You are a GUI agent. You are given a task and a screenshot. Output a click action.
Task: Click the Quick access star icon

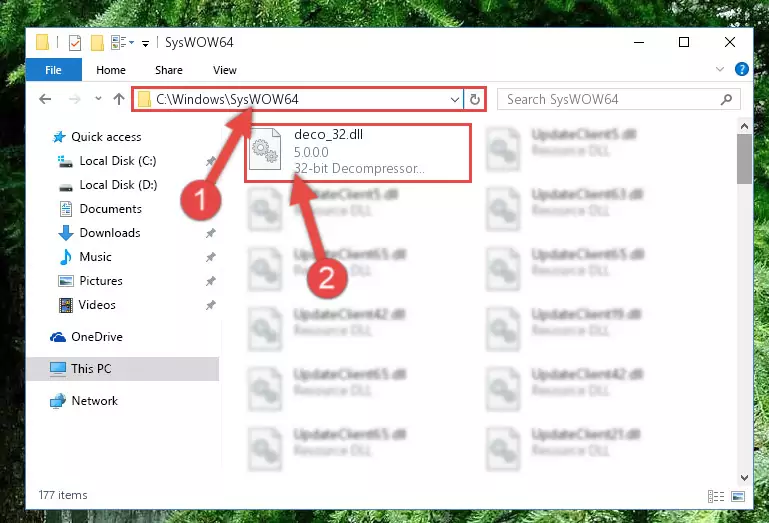[59, 136]
